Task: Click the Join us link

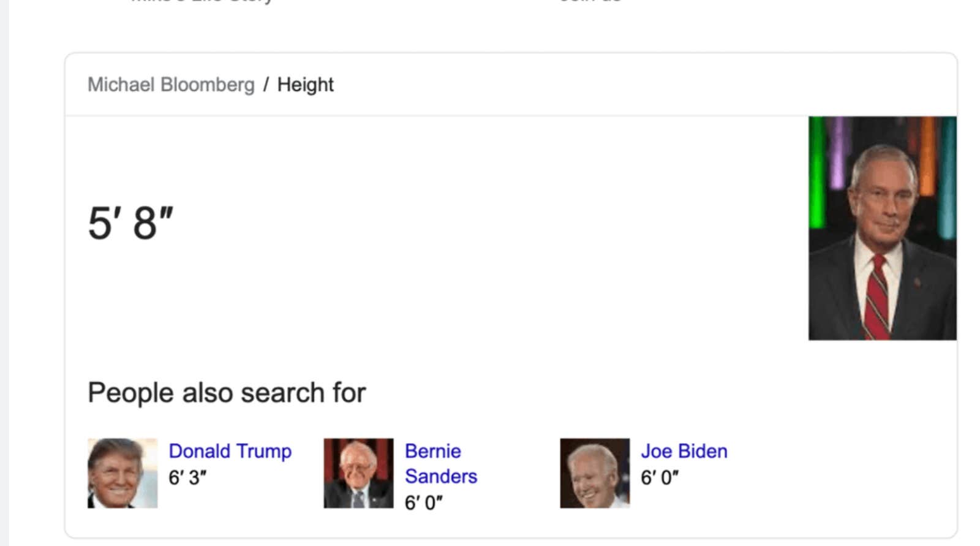Action: pyautogui.click(x=589, y=3)
